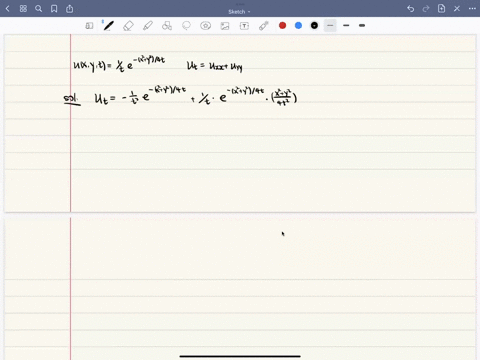Open the Elements sticker tool

[x=206, y=26]
